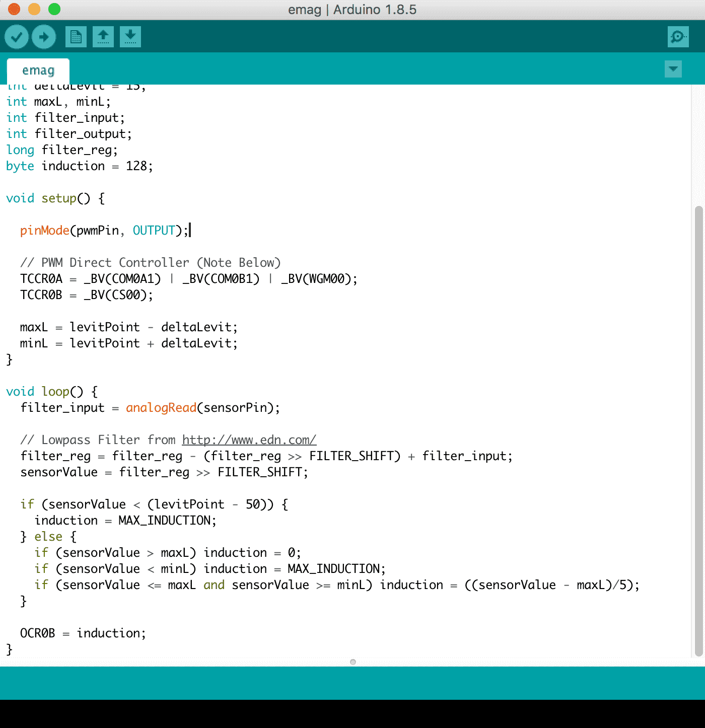
Task: Select the emag sketch tab
Action: click(38, 70)
